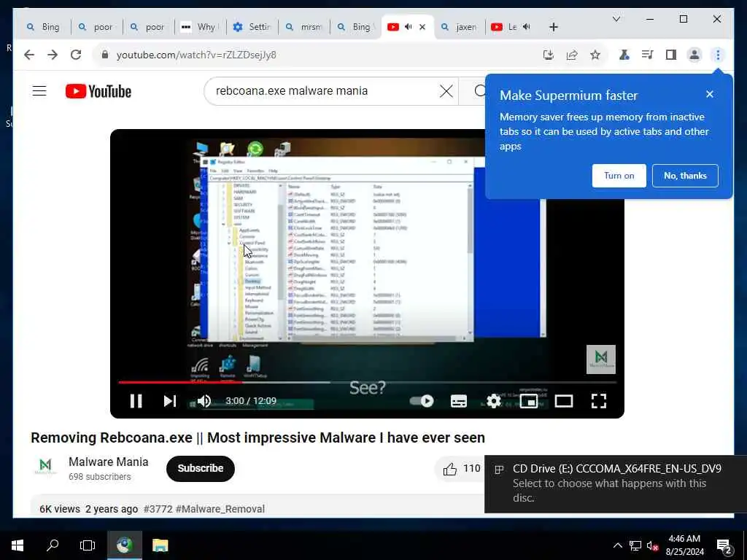747x560 pixels.
Task: Open the Windows Start menu
Action: click(18, 545)
